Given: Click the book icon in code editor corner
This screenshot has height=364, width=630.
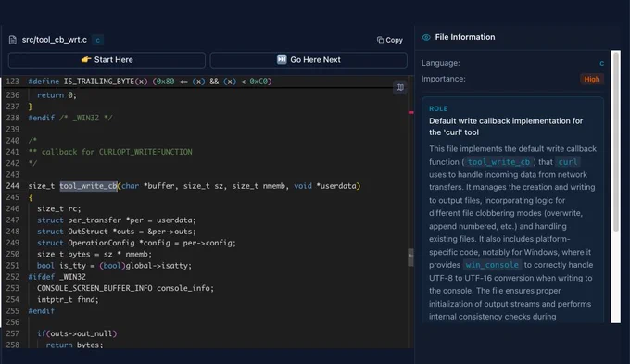Looking at the screenshot, I should pos(400,87).
